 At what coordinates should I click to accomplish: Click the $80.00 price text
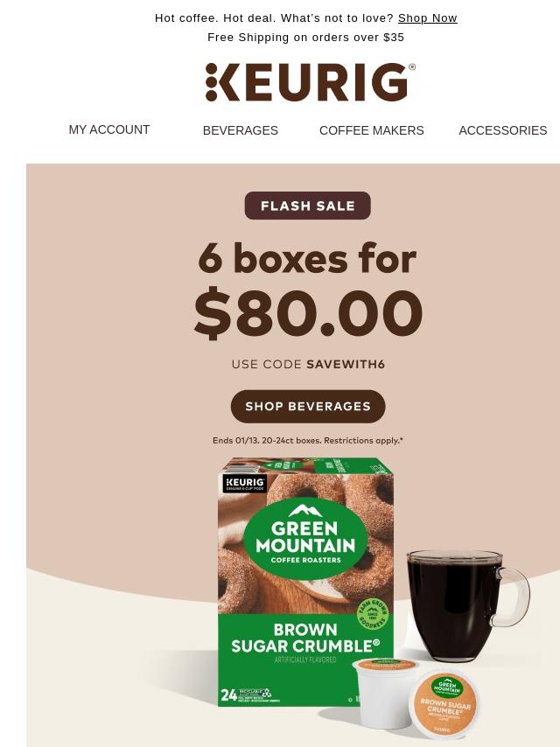308,313
